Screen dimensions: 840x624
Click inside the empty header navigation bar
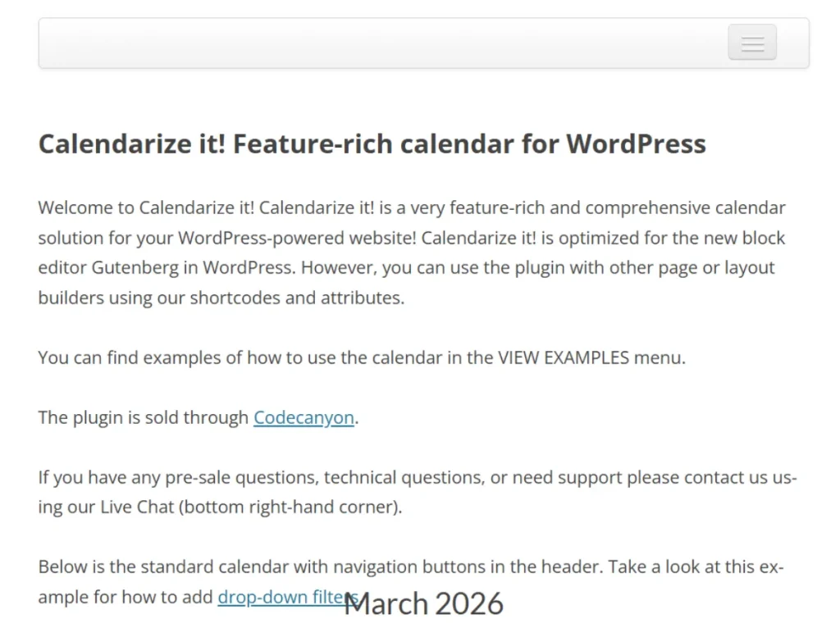tap(328, 43)
